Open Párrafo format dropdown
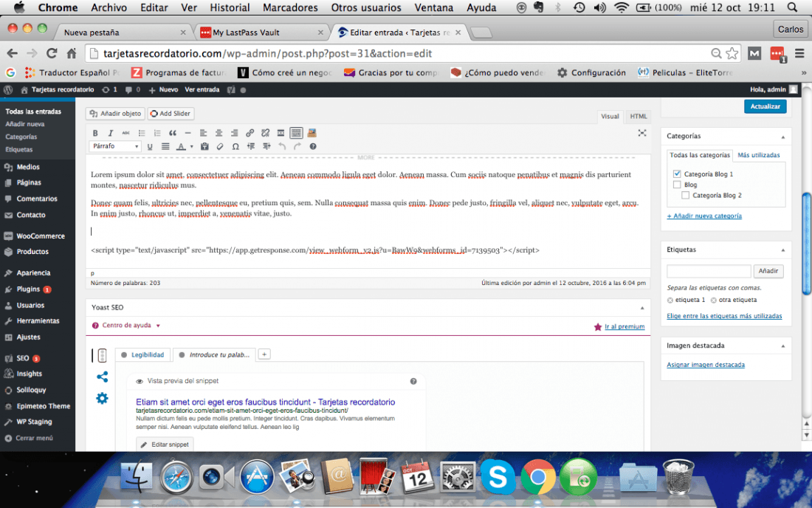This screenshot has width=812, height=508. click(x=115, y=146)
